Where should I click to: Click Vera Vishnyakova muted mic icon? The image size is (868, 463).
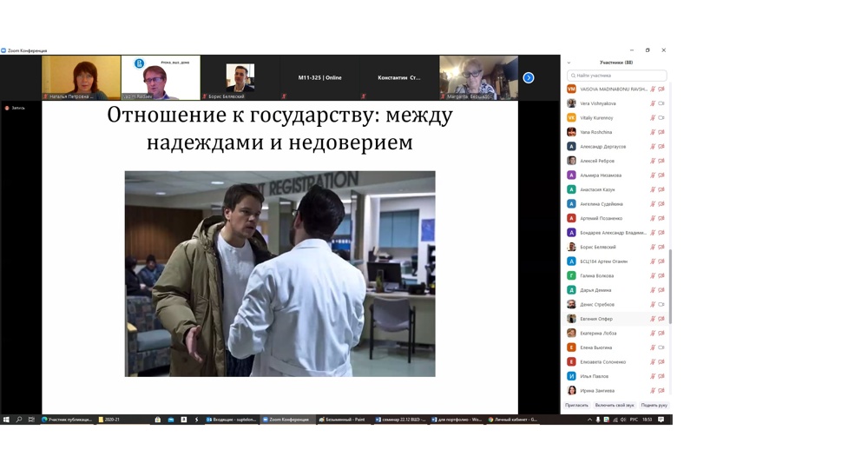tap(653, 103)
